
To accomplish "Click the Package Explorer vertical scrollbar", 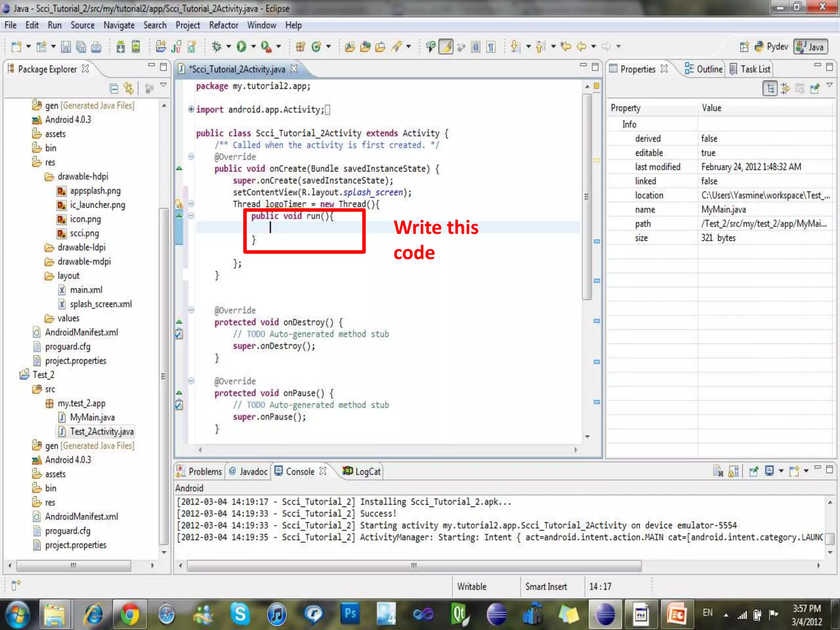I will 163,375.
